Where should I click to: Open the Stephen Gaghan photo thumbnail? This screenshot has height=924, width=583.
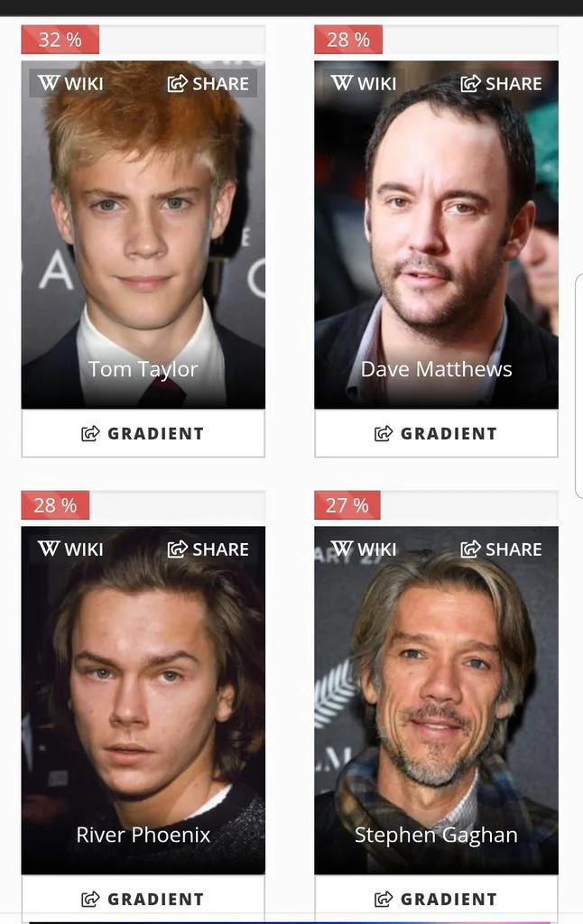point(436,700)
